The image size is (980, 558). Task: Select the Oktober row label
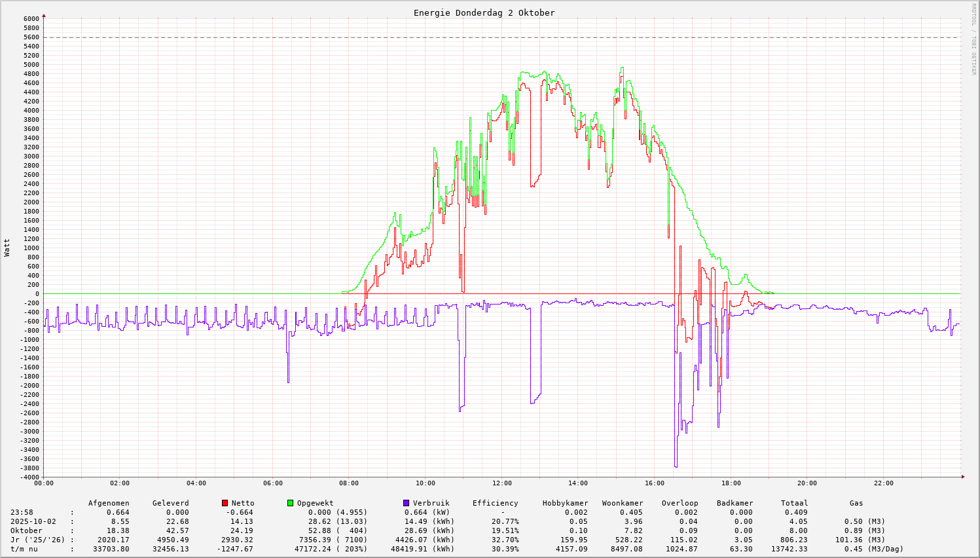26,530
